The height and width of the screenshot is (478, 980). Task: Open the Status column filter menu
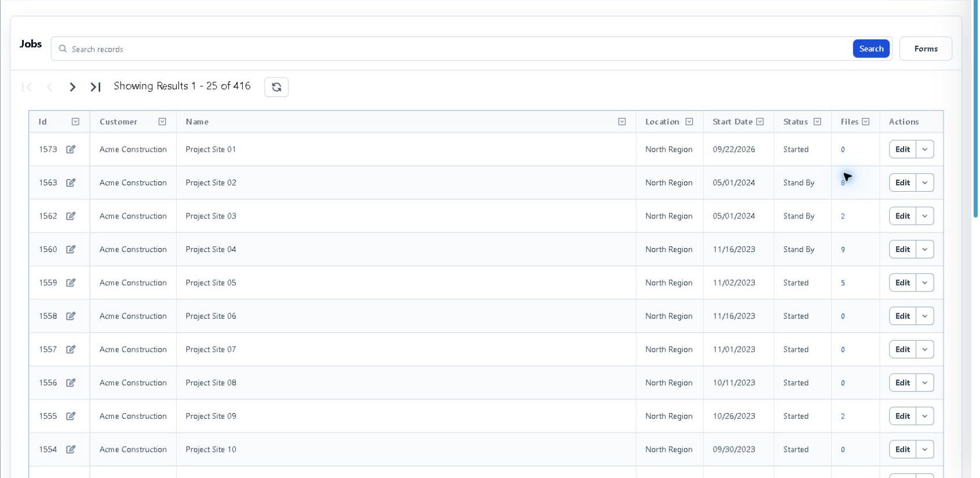817,122
